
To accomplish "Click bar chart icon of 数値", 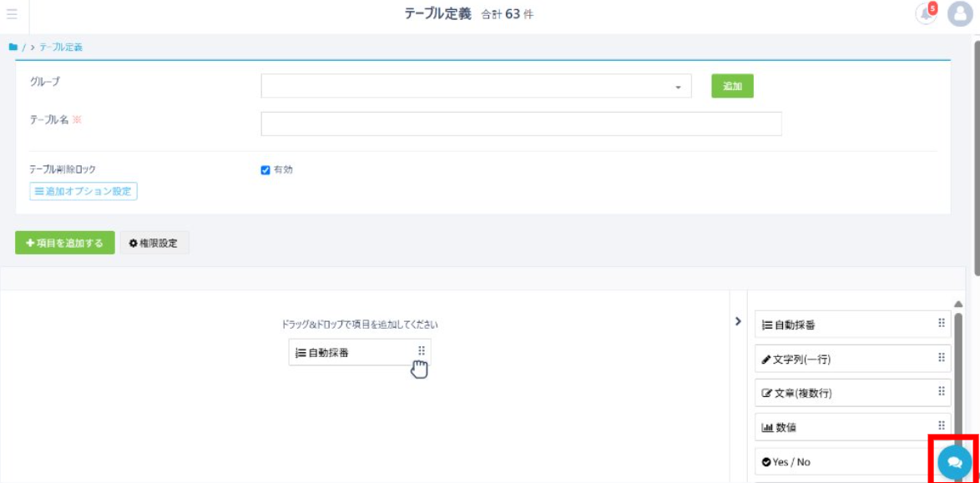I will click(767, 428).
